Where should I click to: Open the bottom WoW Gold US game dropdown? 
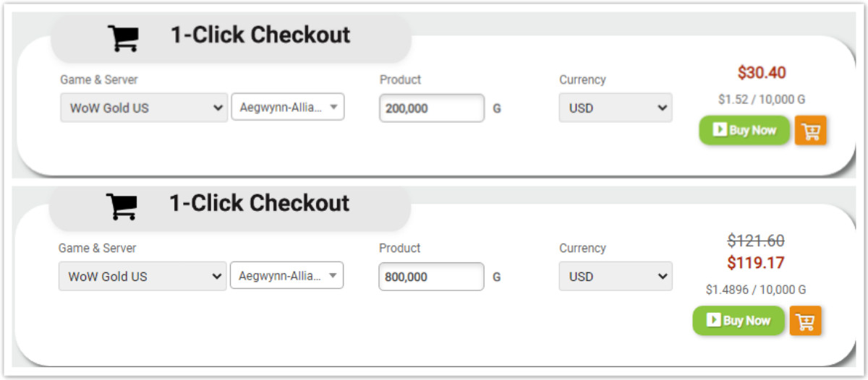pyautogui.click(x=142, y=276)
